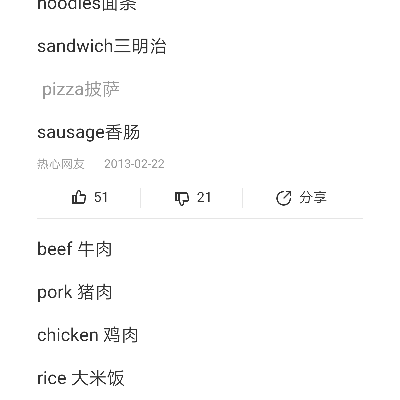This screenshot has width=400, height=400.
Task: Select the 分享 share label
Action: (x=313, y=197)
